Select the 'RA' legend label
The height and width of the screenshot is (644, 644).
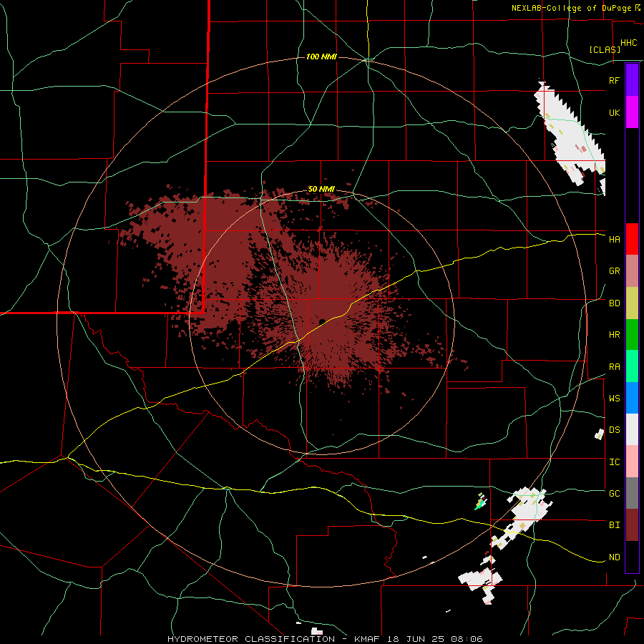tap(614, 367)
